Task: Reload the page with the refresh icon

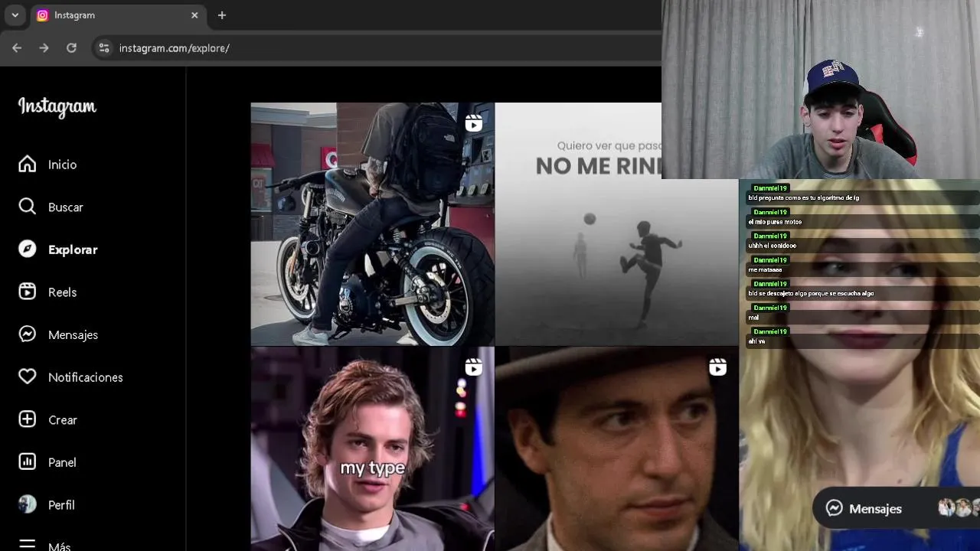Action: (71, 47)
